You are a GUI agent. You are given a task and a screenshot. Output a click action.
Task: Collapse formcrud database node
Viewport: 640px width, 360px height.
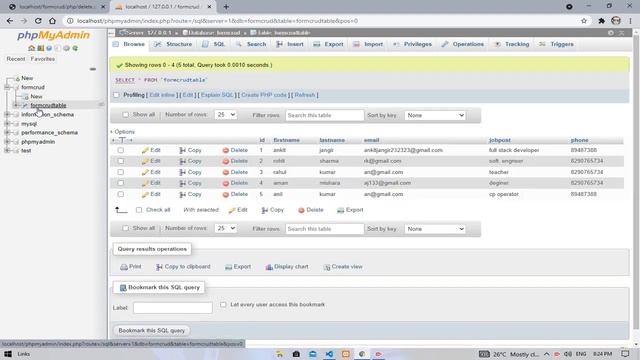tap(7, 87)
